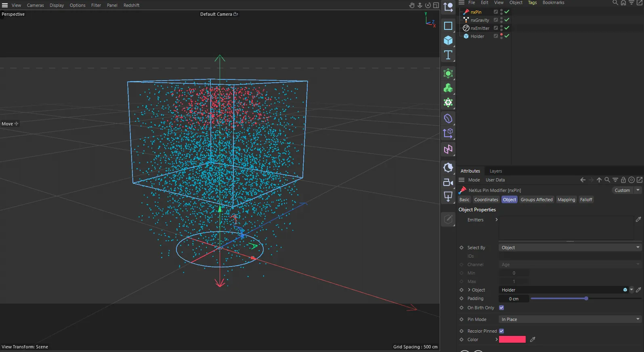Toggle nxGravity enable green checkmark
Screen dimensions: 644x352
tap(507, 20)
